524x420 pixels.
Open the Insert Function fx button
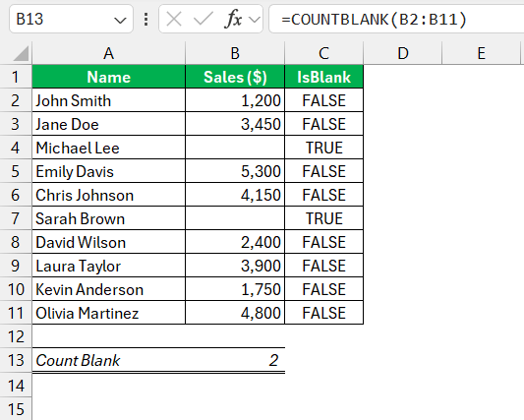pos(233,19)
